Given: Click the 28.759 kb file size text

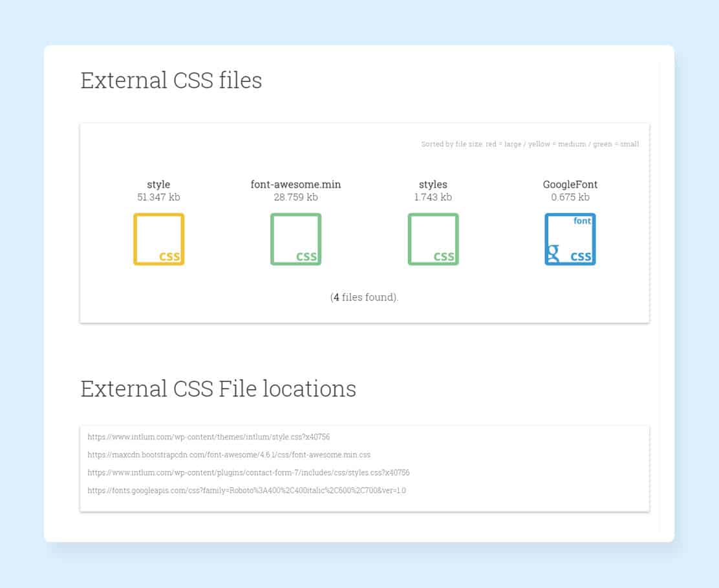Looking at the screenshot, I should tap(295, 197).
